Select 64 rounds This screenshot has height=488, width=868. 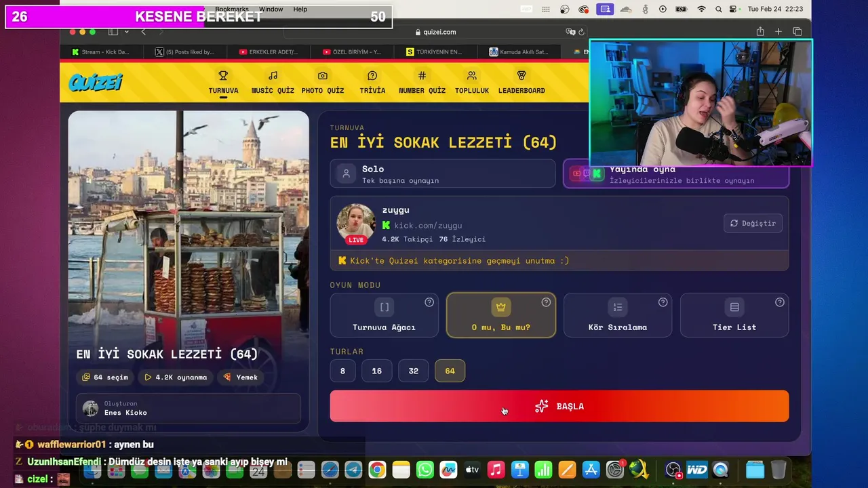coord(450,371)
